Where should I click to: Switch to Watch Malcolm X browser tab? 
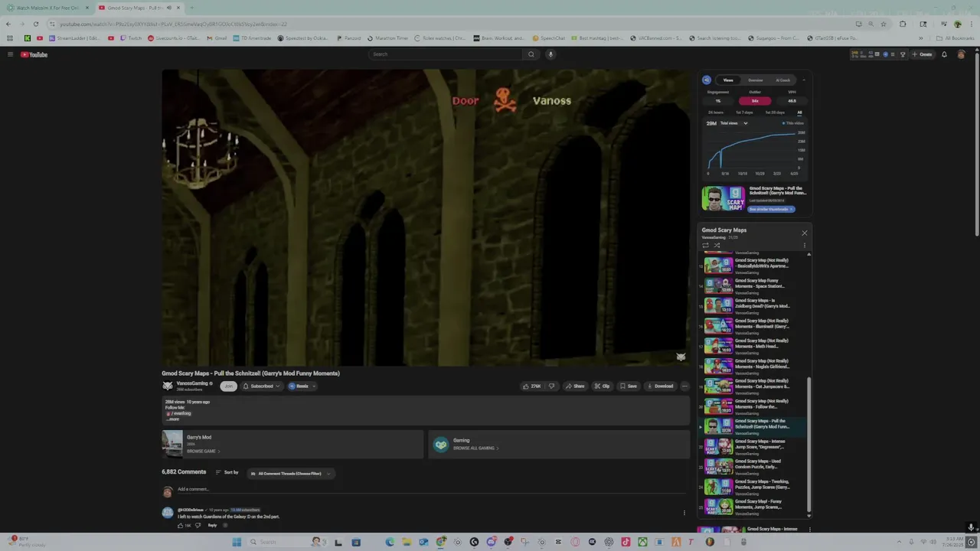tap(47, 8)
